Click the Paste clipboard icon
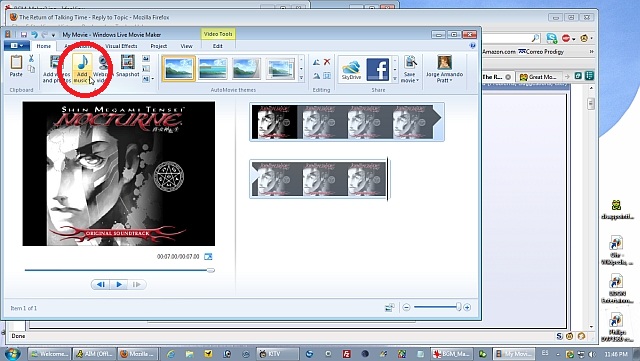Image resolution: width=640 pixels, height=361 pixels. tap(16, 62)
